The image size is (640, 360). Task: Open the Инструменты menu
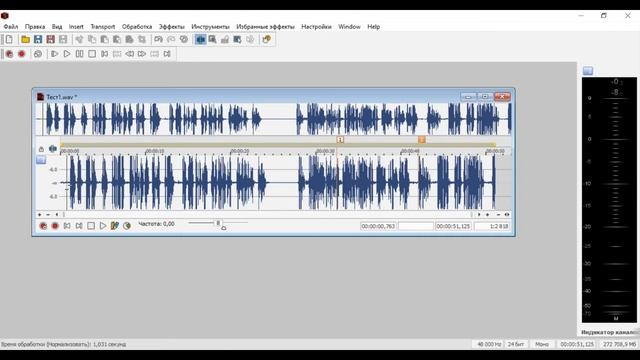210,27
